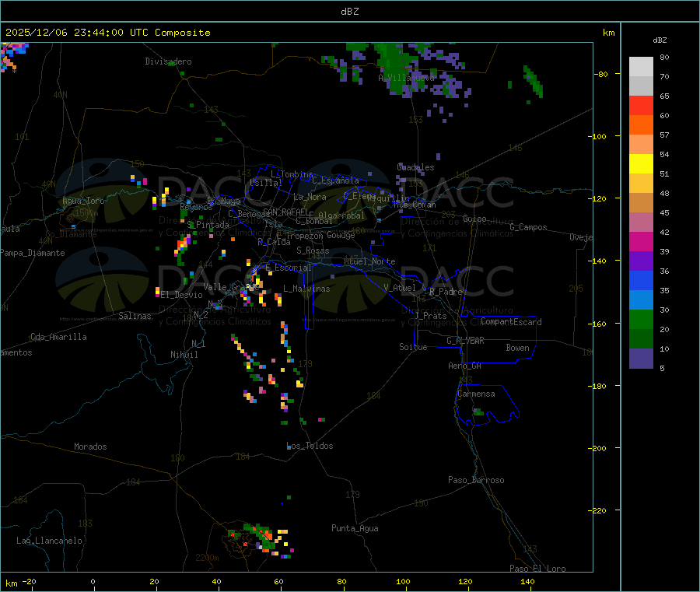This screenshot has height=592, width=700.
Task: Click the Paso_Barroso map label
Action: click(x=476, y=480)
